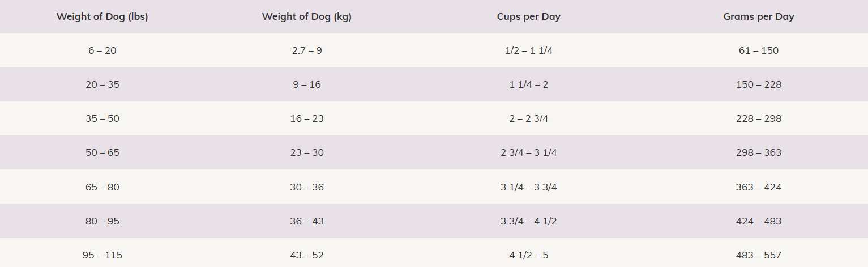Select the 1/2 – 1 1/4 cups cell

(x=528, y=50)
